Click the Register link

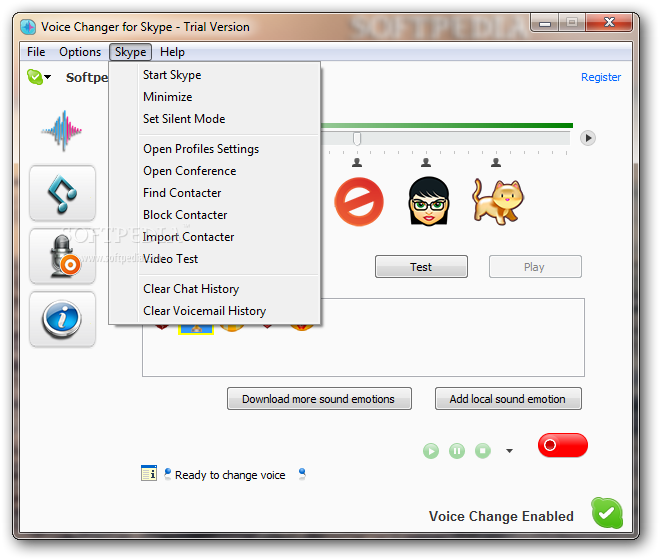[601, 77]
